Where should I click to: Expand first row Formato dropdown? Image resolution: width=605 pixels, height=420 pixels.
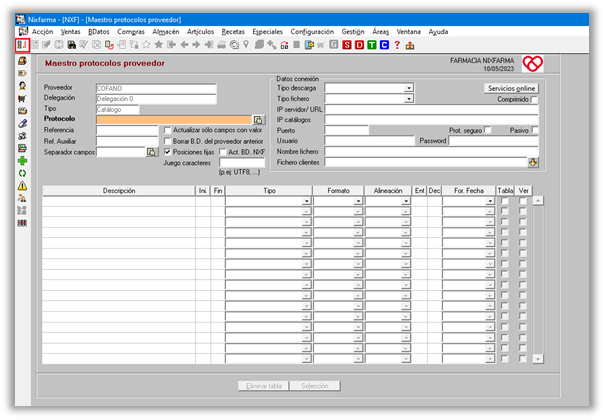pos(358,201)
